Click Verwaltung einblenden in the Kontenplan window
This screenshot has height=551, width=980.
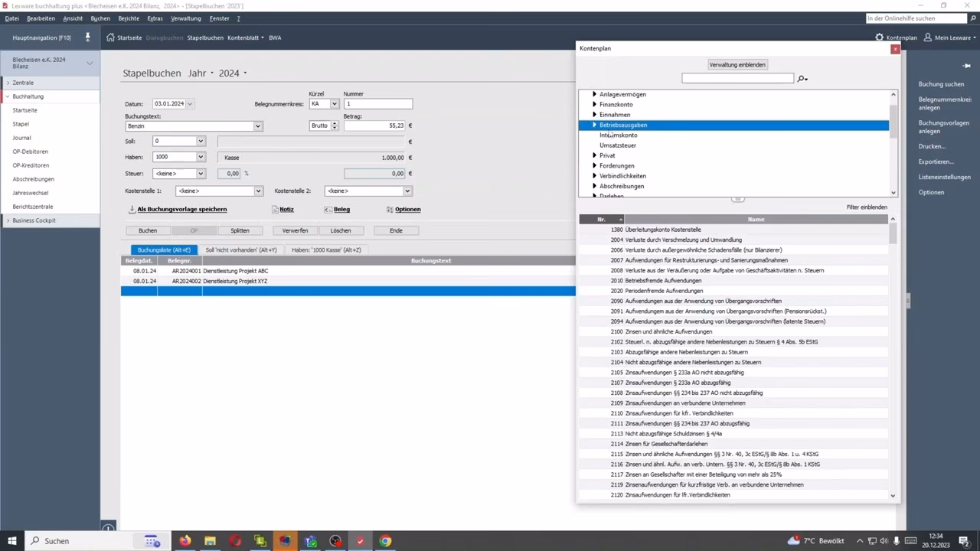[737, 64]
